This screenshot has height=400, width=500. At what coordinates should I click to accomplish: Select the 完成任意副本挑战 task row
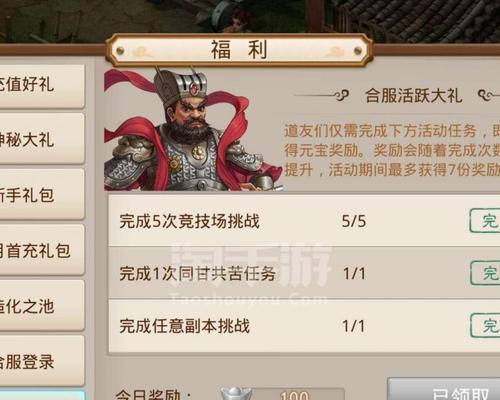[304, 326]
